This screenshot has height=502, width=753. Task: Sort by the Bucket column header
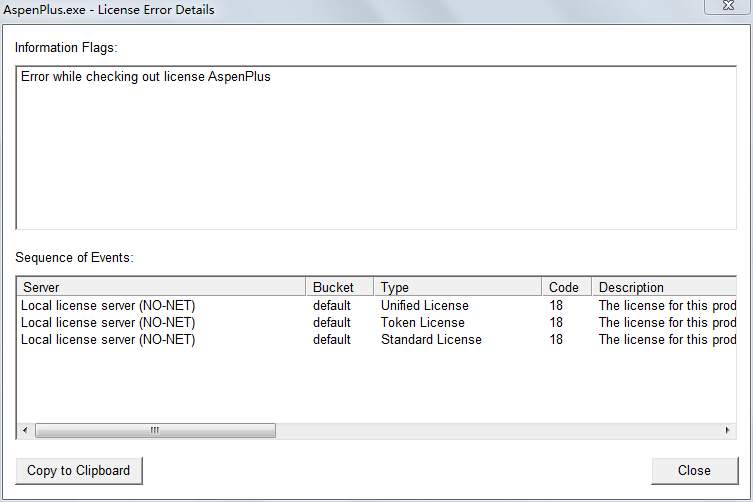pyautogui.click(x=340, y=287)
